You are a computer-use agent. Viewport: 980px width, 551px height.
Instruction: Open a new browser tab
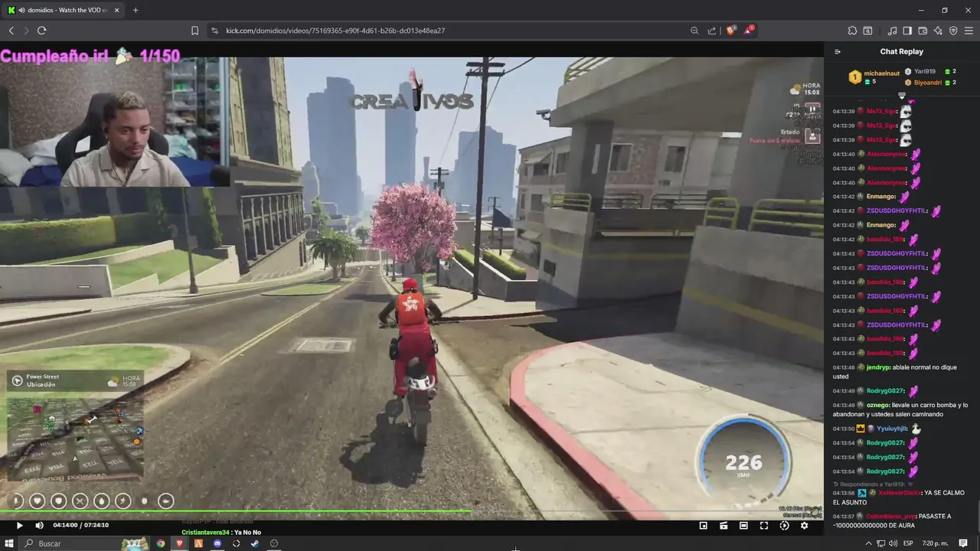click(x=136, y=10)
